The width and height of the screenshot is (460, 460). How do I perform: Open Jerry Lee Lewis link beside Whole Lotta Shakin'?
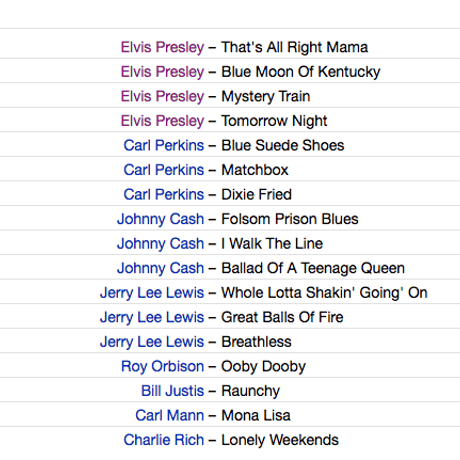pos(152,293)
